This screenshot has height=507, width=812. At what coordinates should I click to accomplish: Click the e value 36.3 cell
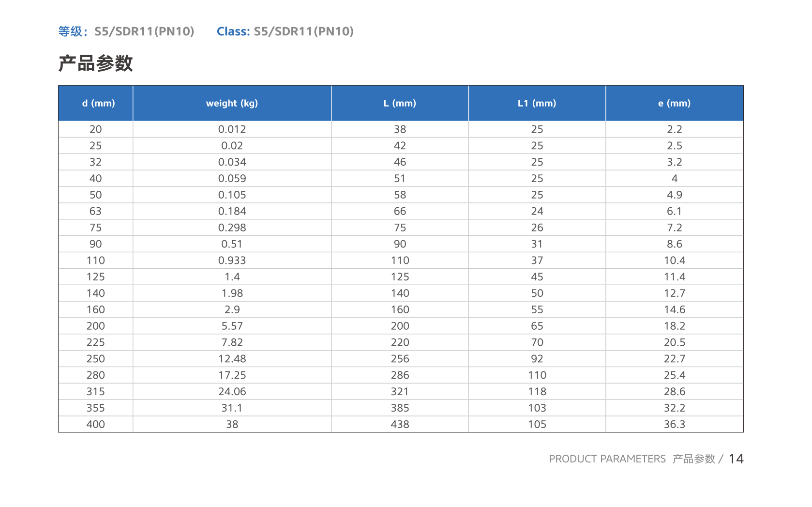point(675,424)
